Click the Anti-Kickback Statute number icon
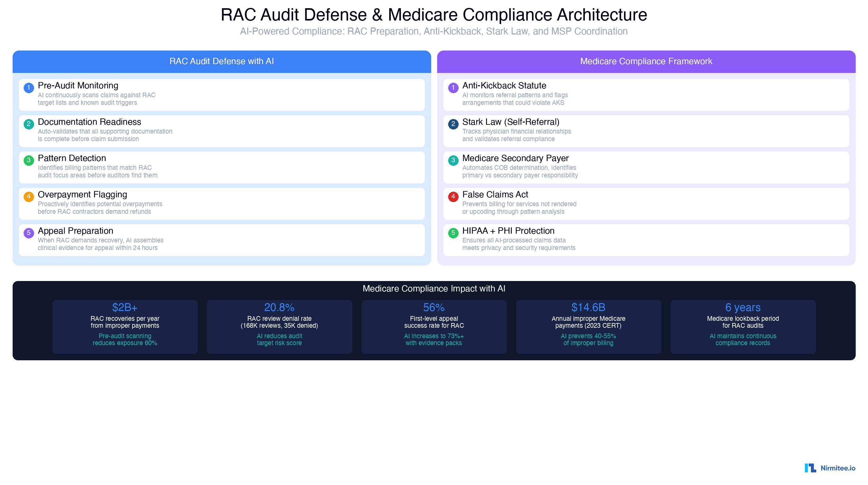This screenshot has width=868, height=485. pyautogui.click(x=454, y=88)
